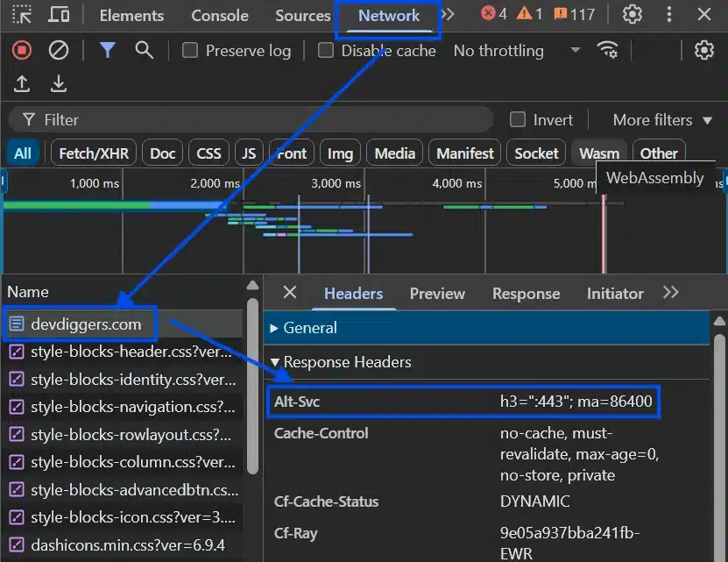Open the Preview detail tab

click(437, 294)
